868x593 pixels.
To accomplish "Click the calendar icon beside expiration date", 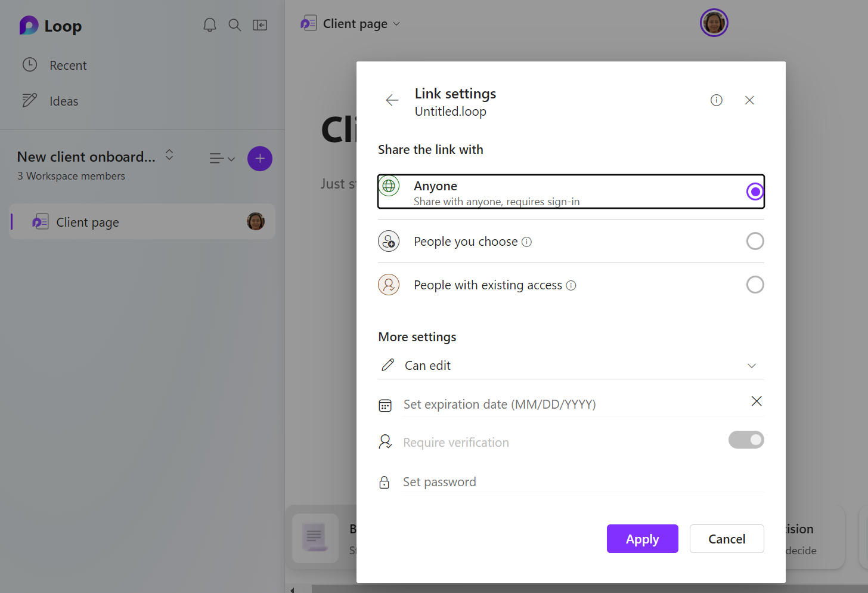I will 385,404.
